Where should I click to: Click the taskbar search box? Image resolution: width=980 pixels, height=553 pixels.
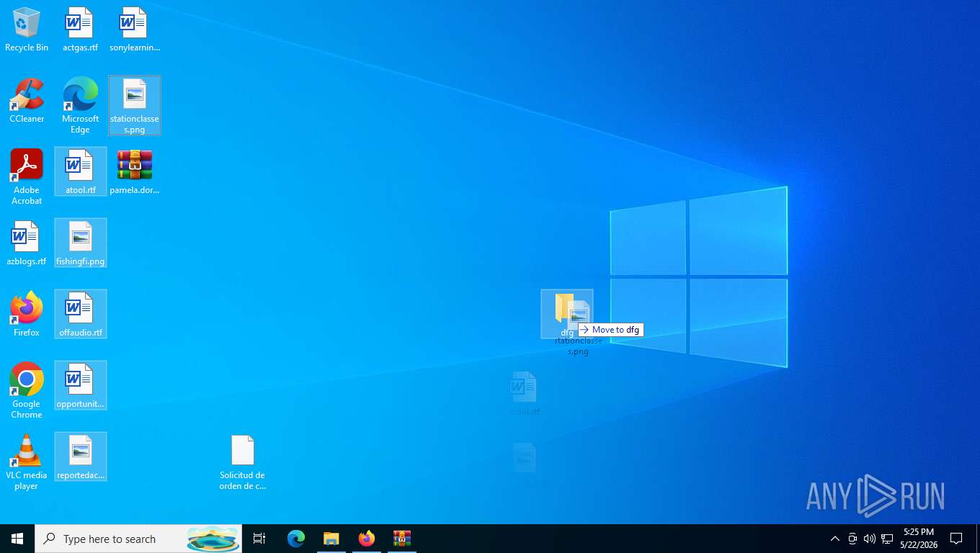tap(138, 539)
